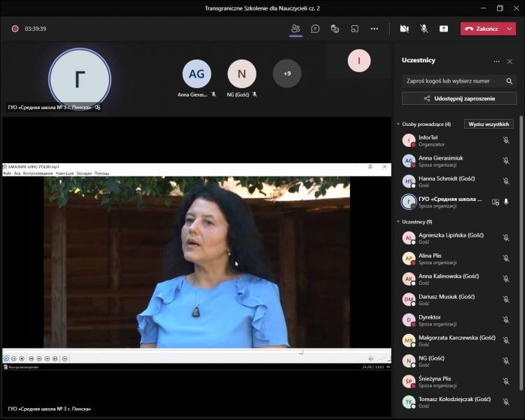Screen dimensions: 525x420
Task: Click Udostępnij zaproszenie button
Action: (x=459, y=99)
